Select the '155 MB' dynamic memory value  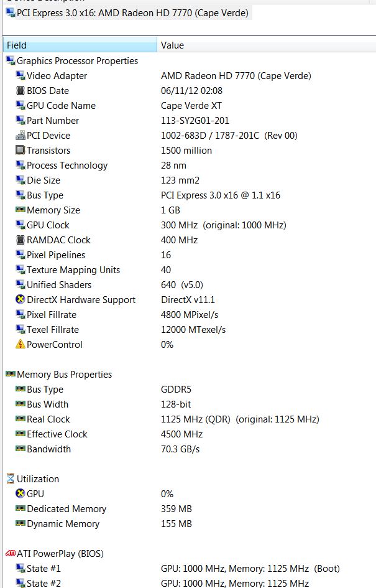pyautogui.click(x=176, y=524)
